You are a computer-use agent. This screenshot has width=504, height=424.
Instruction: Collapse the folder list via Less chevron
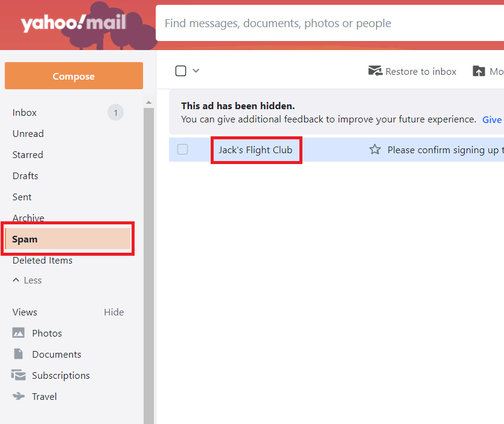tap(27, 280)
